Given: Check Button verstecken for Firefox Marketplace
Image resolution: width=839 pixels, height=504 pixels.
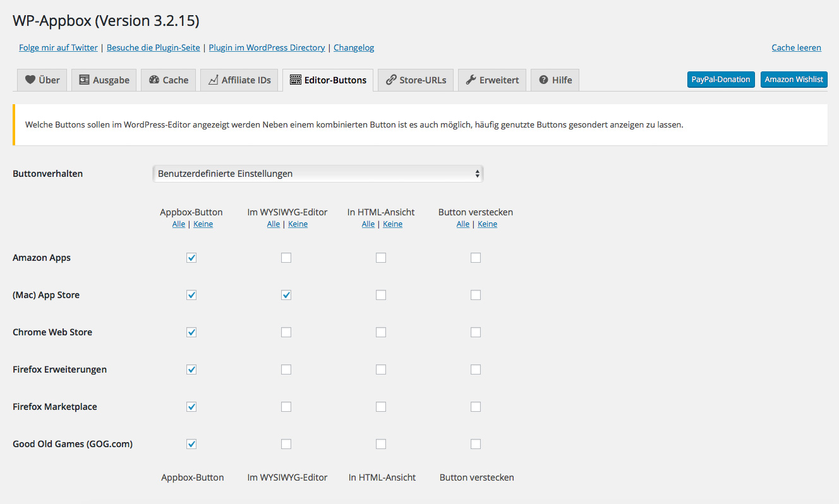Looking at the screenshot, I should point(476,407).
